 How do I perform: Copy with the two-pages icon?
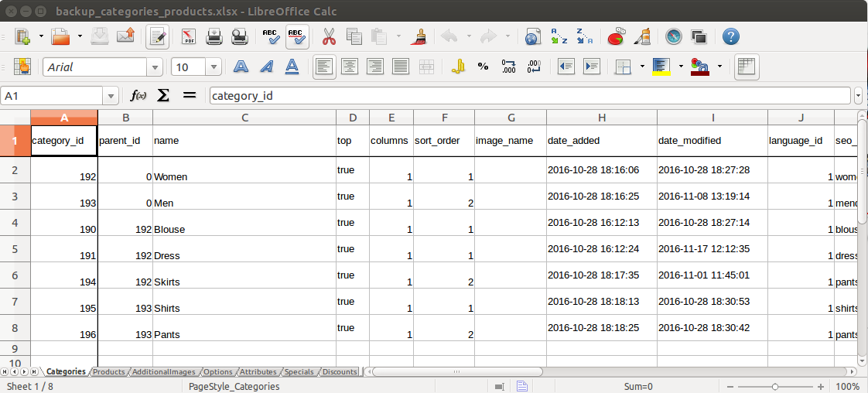pyautogui.click(x=354, y=36)
